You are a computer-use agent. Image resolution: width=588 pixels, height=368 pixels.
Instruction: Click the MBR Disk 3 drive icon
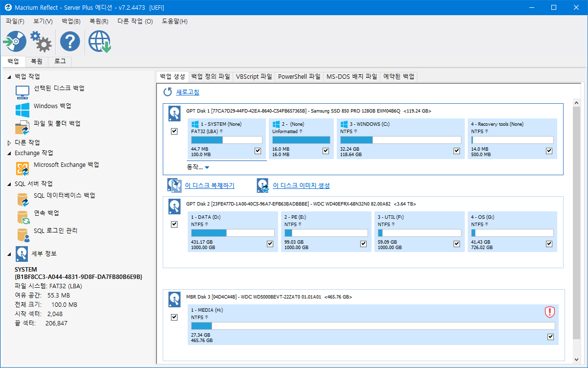point(174,299)
